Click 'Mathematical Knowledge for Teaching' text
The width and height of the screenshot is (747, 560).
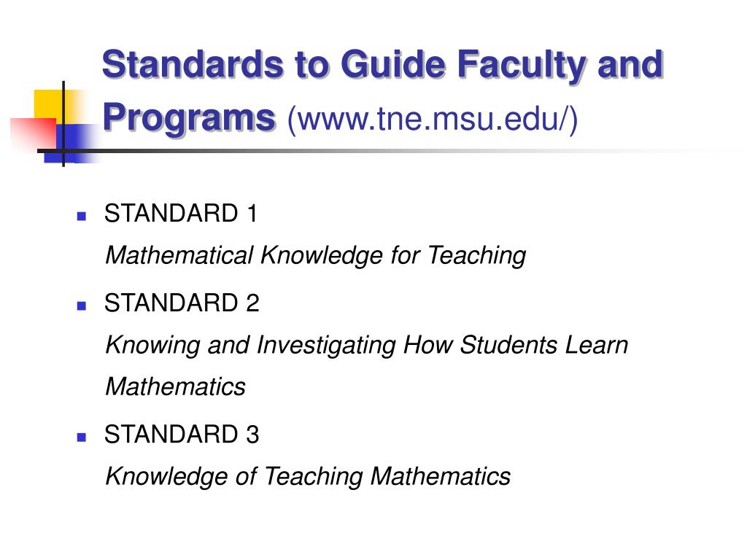315,256
